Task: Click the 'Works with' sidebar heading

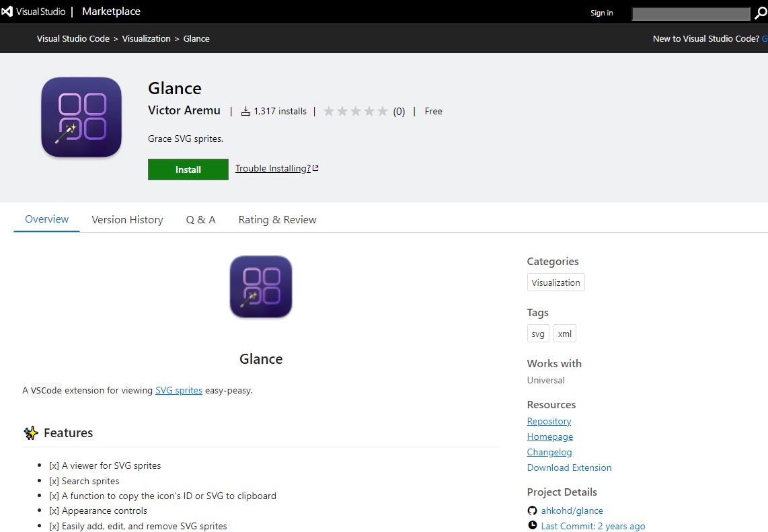Action: [554, 363]
